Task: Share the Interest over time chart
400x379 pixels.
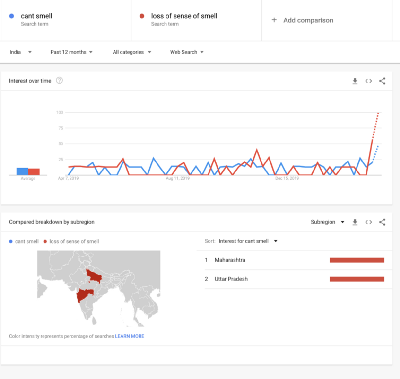Action: tap(382, 81)
